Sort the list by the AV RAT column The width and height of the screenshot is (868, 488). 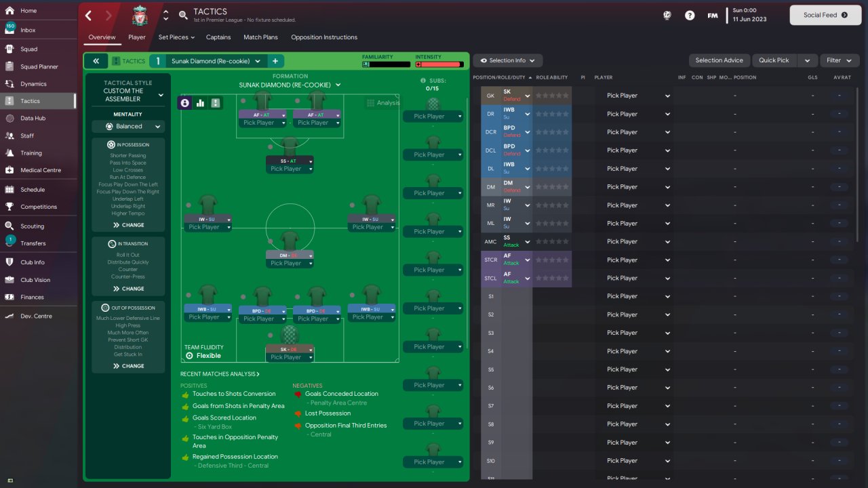point(842,77)
